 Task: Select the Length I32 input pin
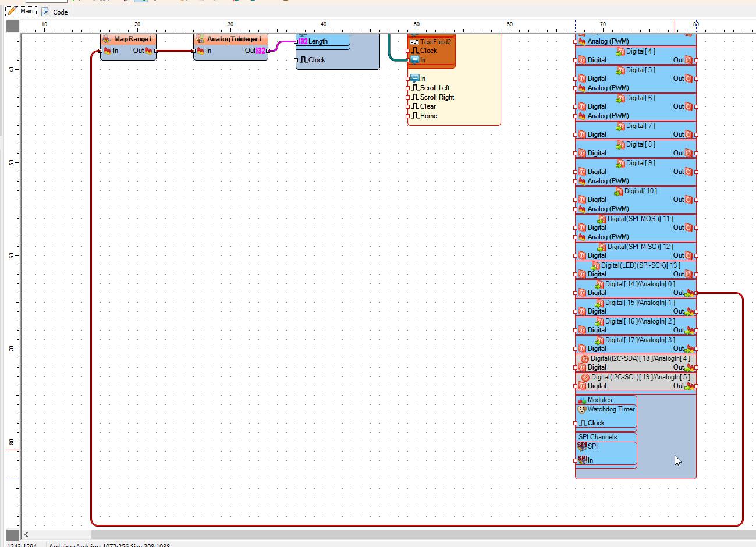coord(296,41)
